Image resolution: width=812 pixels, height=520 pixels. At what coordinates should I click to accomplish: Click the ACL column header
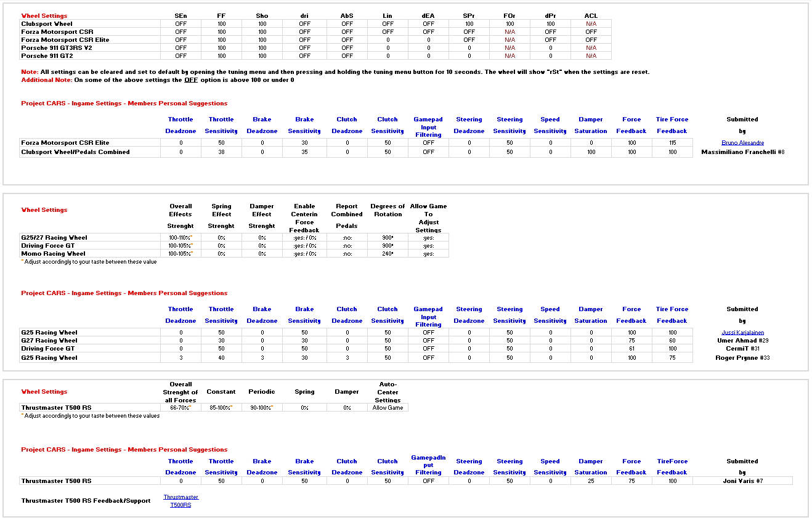(x=591, y=16)
